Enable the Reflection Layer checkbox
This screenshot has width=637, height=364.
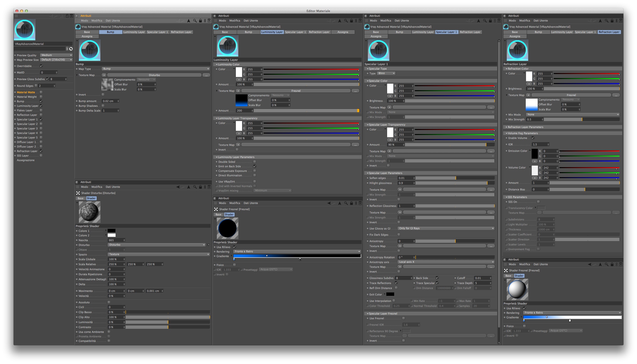41,115
